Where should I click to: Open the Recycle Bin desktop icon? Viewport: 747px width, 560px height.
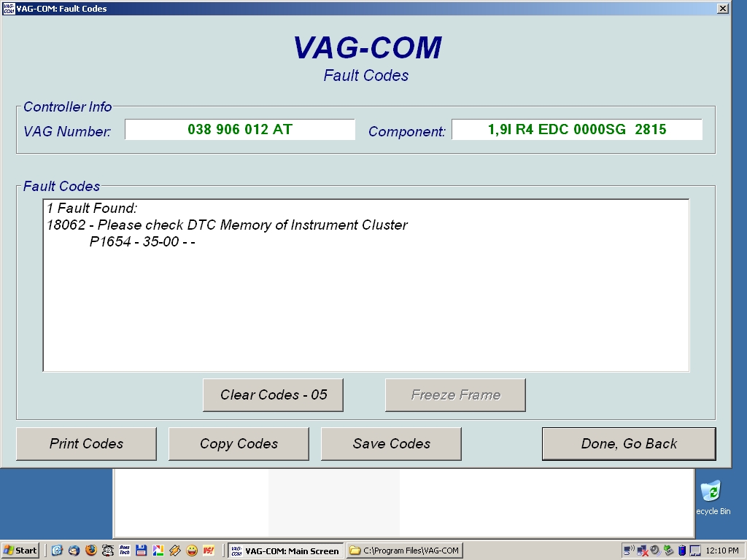pos(713,497)
